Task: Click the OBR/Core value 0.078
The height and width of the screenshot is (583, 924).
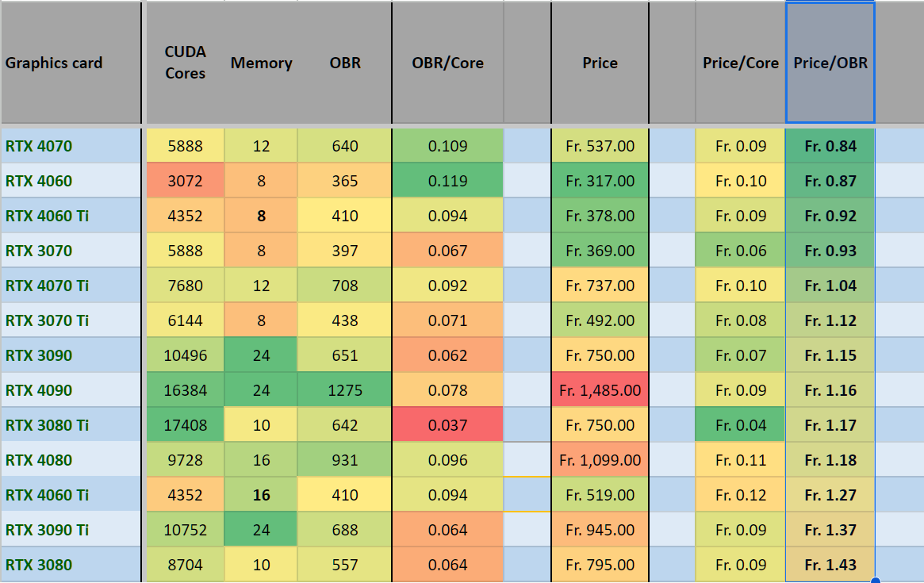Action: click(x=448, y=390)
